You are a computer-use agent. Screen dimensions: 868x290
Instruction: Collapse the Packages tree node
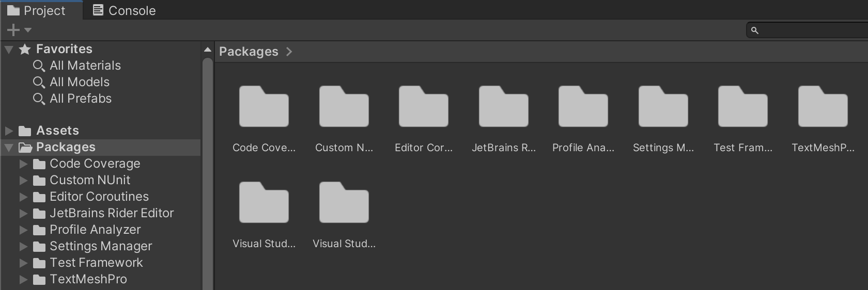[9, 148]
